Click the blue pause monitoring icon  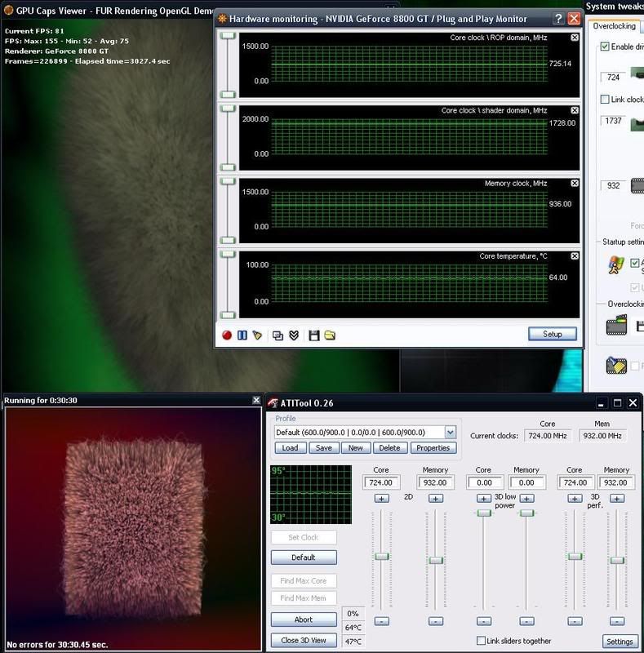[242, 335]
